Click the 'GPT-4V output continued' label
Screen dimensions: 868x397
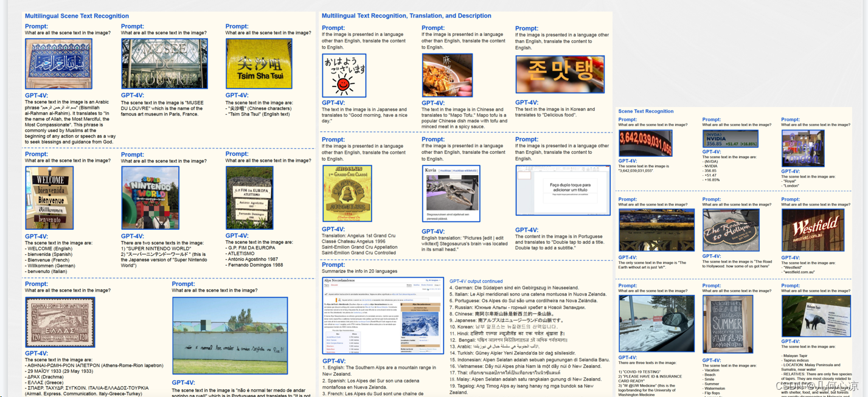(476, 281)
